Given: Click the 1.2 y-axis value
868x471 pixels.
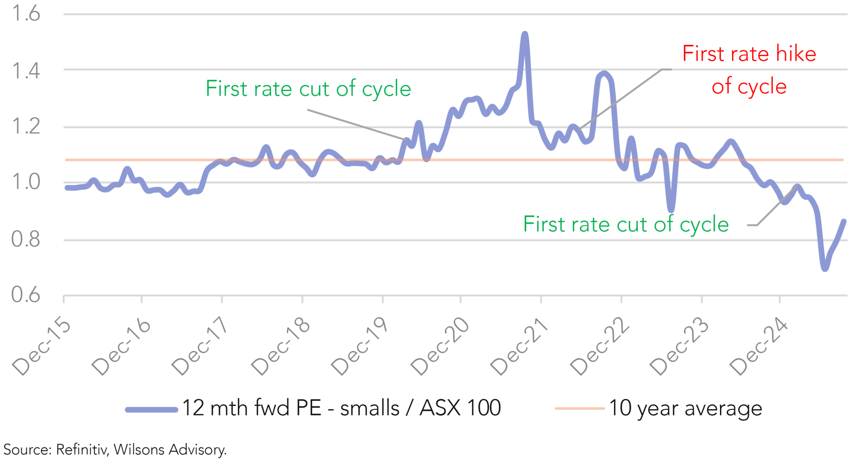Looking at the screenshot, I should 26,127.
